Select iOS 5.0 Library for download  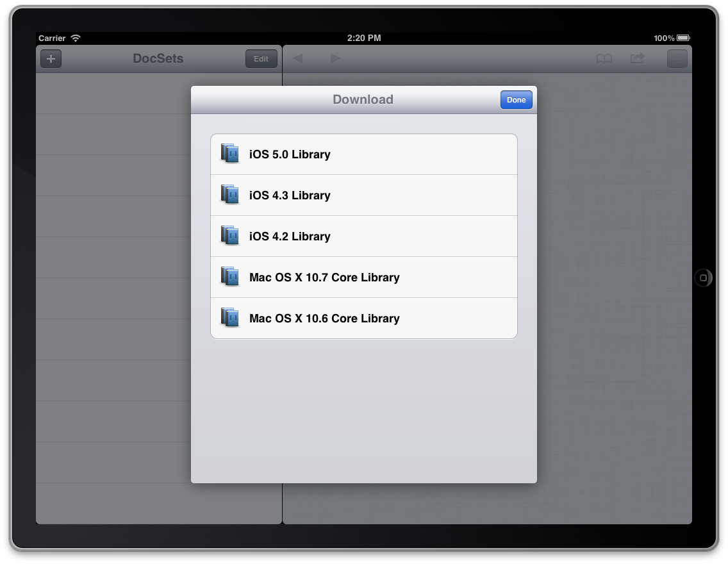click(x=363, y=154)
